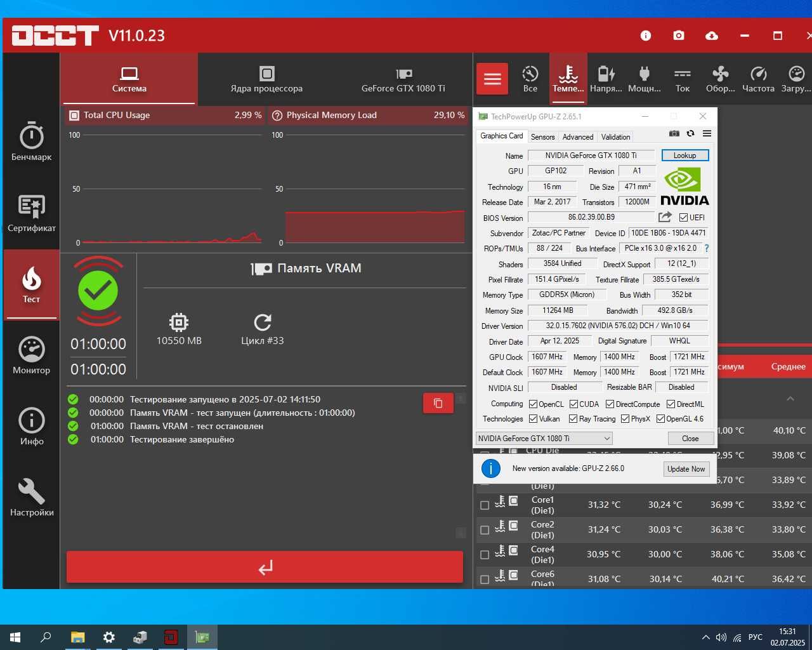Check the Core1 (Die1) sensor checkbox
This screenshot has height=650, width=812.
pyautogui.click(x=485, y=505)
